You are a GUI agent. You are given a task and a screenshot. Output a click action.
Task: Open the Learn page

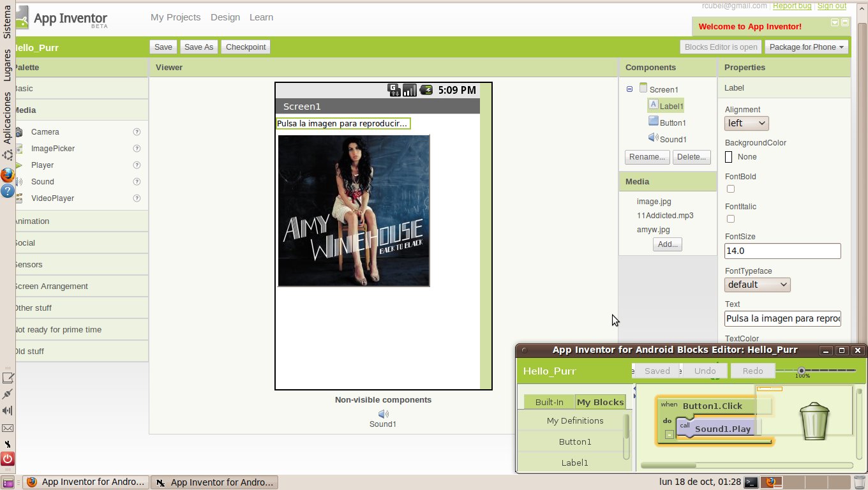[261, 17]
